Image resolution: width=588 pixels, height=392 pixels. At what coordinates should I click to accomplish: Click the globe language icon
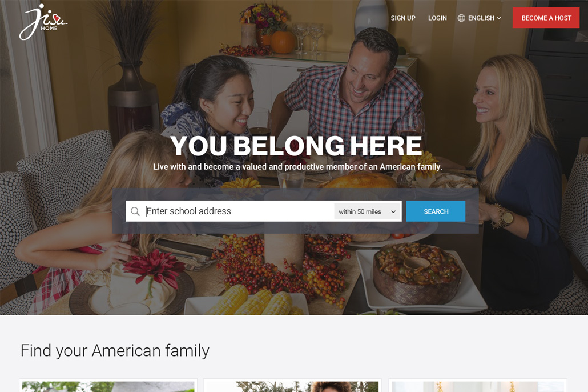[461, 18]
